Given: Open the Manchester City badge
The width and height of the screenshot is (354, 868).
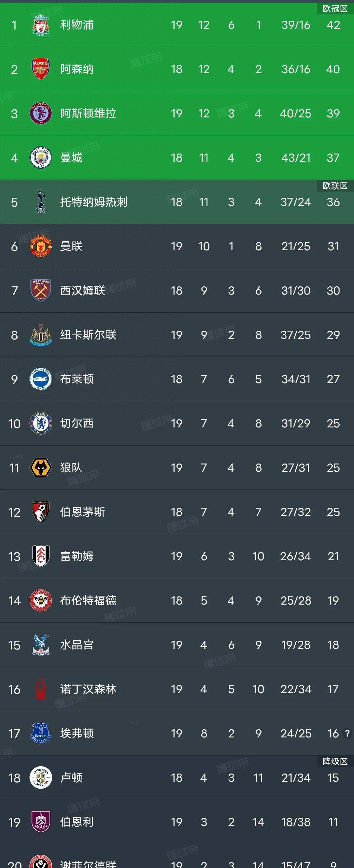Looking at the screenshot, I should point(41,157).
